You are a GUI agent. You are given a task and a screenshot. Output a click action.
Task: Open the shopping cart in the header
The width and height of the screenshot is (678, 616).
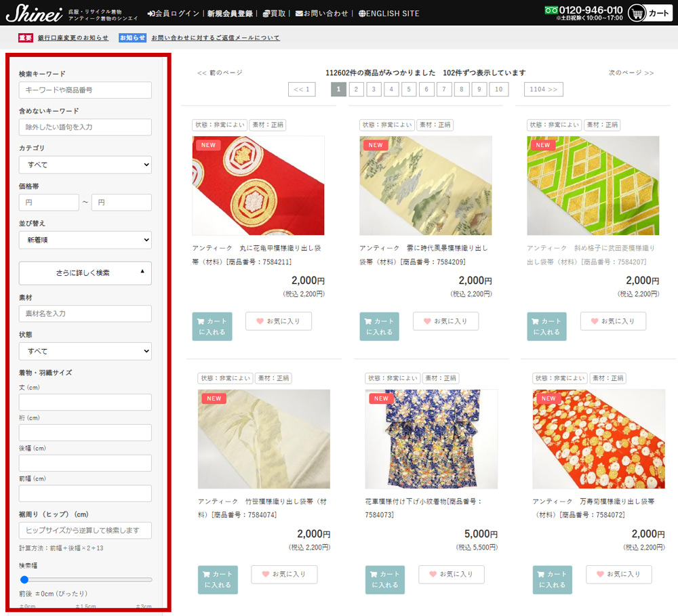tap(650, 13)
